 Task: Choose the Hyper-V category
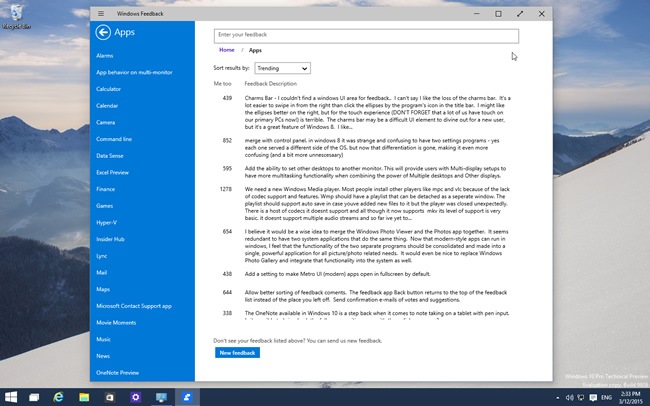[x=106, y=222]
